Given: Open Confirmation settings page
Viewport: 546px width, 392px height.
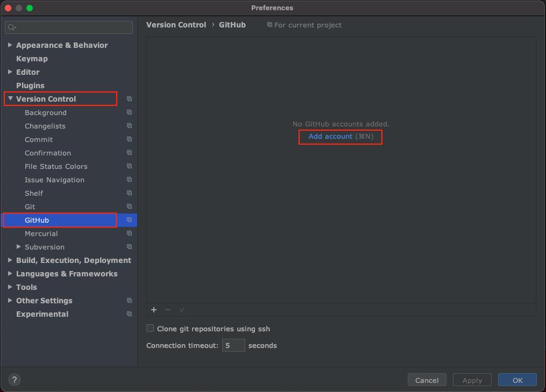Looking at the screenshot, I should (48, 153).
